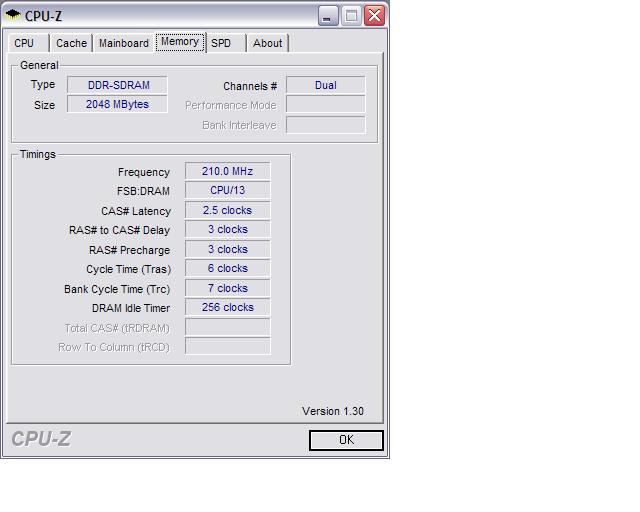Image resolution: width=640 pixels, height=512 pixels.
Task: Click the Frequency value 210.0 MHz
Action: coord(228,171)
